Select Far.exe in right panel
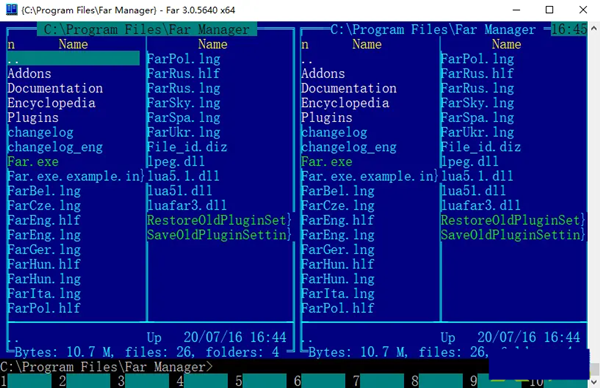 (326, 161)
